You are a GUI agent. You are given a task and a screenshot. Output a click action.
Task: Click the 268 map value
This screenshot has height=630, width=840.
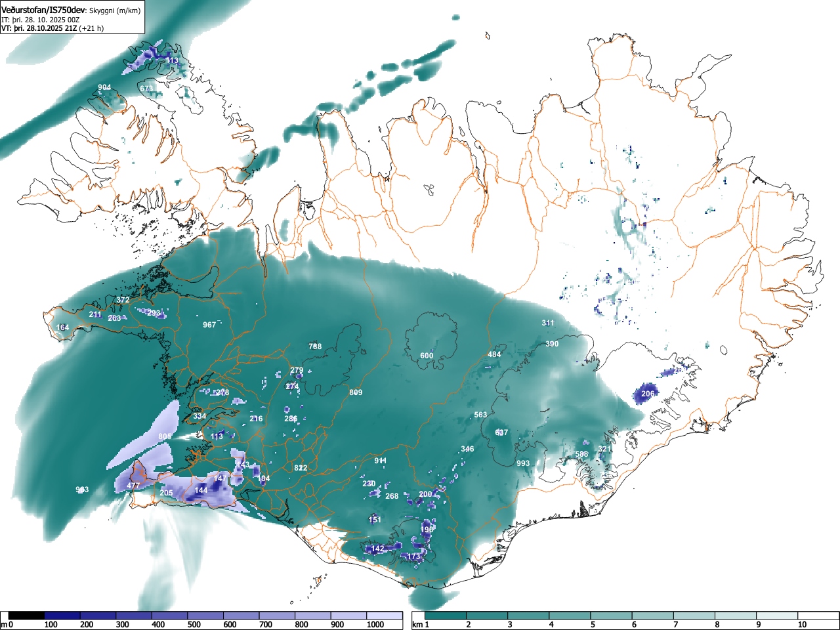point(392,496)
